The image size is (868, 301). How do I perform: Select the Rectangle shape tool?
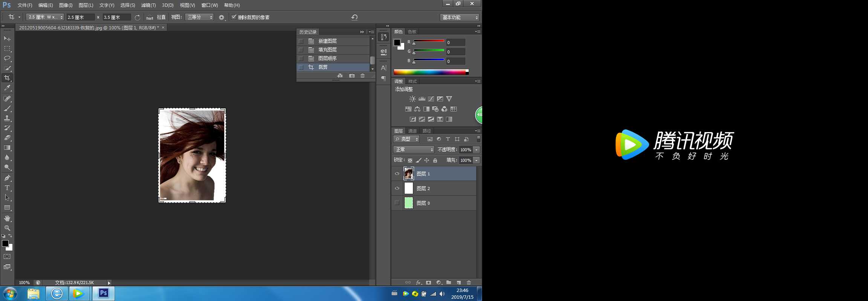(x=7, y=207)
